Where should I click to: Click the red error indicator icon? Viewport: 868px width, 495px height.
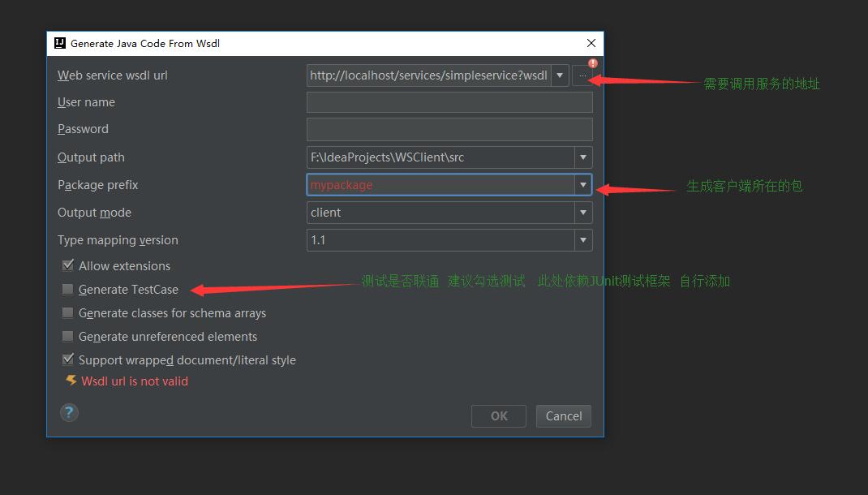[593, 63]
